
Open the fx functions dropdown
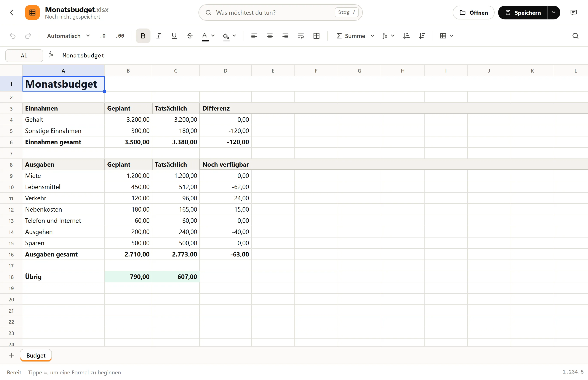pos(388,36)
